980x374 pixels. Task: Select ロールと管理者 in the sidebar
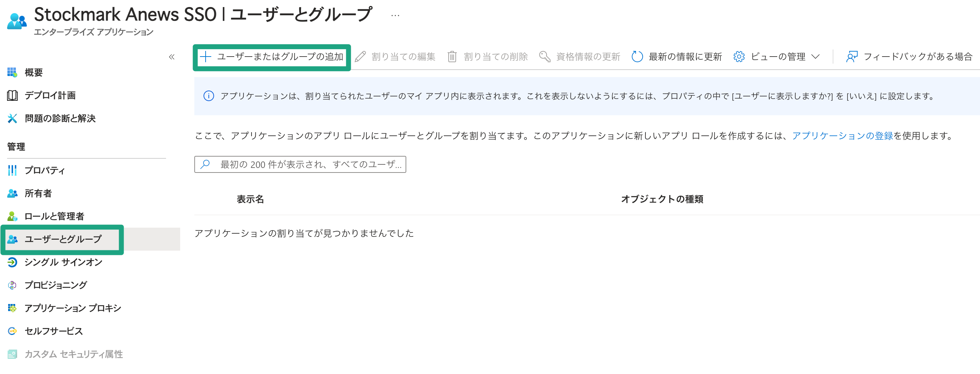pyautogui.click(x=54, y=216)
